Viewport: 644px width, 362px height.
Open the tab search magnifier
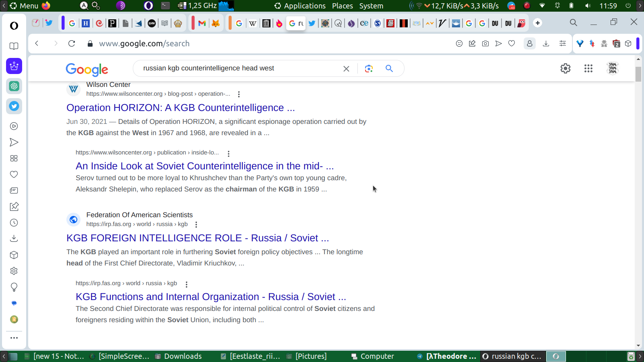(574, 23)
